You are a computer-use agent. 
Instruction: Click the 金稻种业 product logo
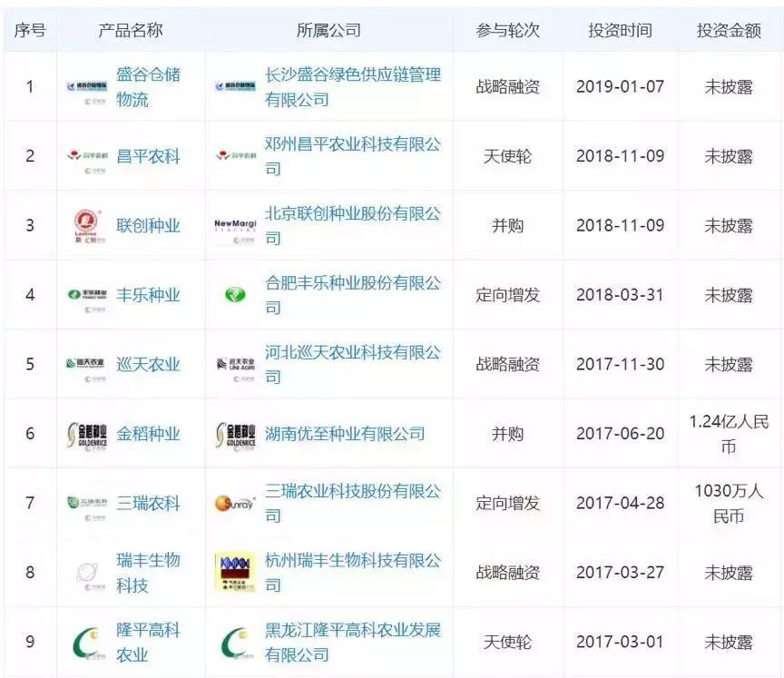tap(87, 435)
